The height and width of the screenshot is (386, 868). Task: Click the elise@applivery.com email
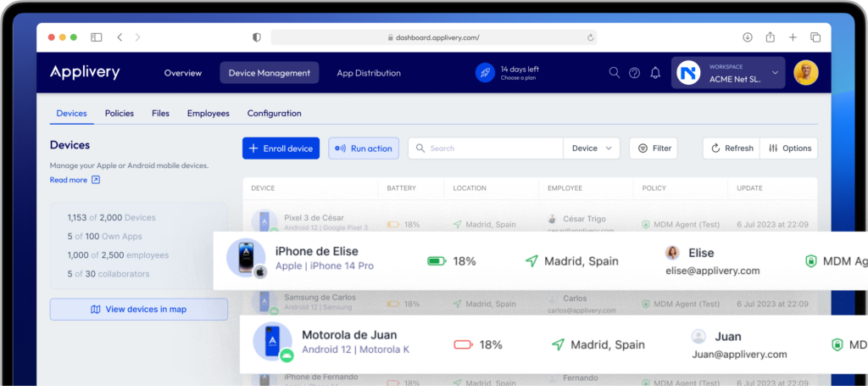click(x=712, y=271)
